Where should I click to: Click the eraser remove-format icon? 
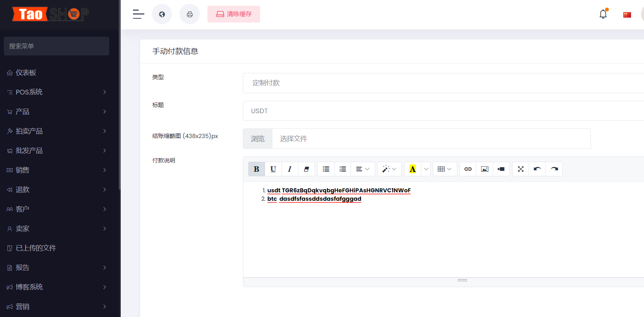[x=306, y=169]
